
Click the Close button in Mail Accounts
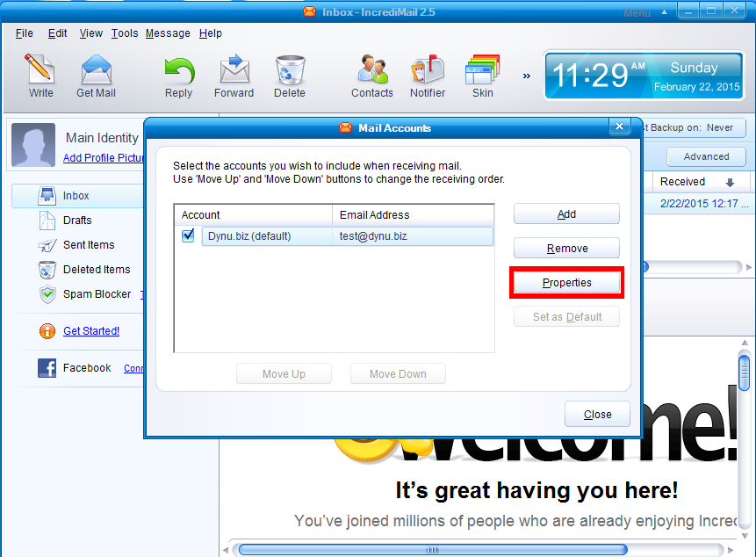click(597, 414)
